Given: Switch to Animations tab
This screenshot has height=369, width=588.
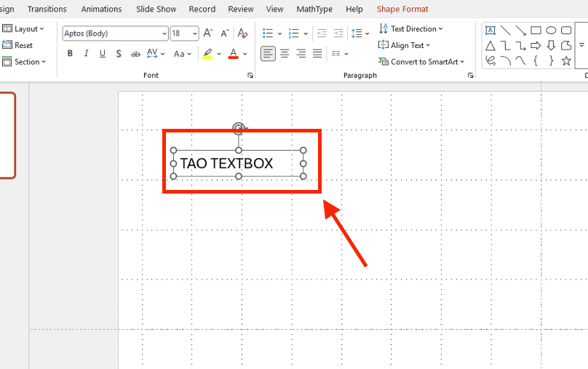Looking at the screenshot, I should (101, 9).
